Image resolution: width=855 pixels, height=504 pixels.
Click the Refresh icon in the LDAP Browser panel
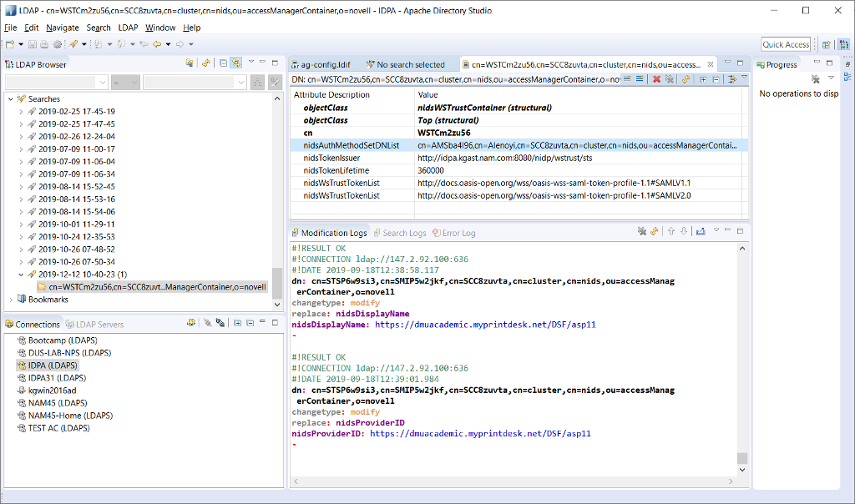pos(206,64)
